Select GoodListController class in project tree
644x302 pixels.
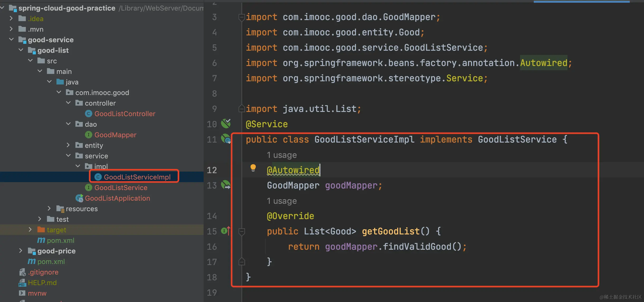pos(124,114)
